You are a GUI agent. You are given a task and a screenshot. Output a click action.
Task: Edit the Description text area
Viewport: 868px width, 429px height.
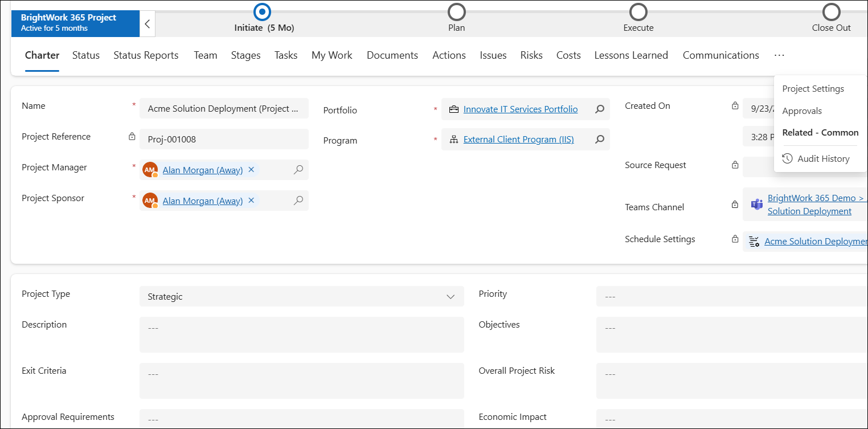click(302, 334)
